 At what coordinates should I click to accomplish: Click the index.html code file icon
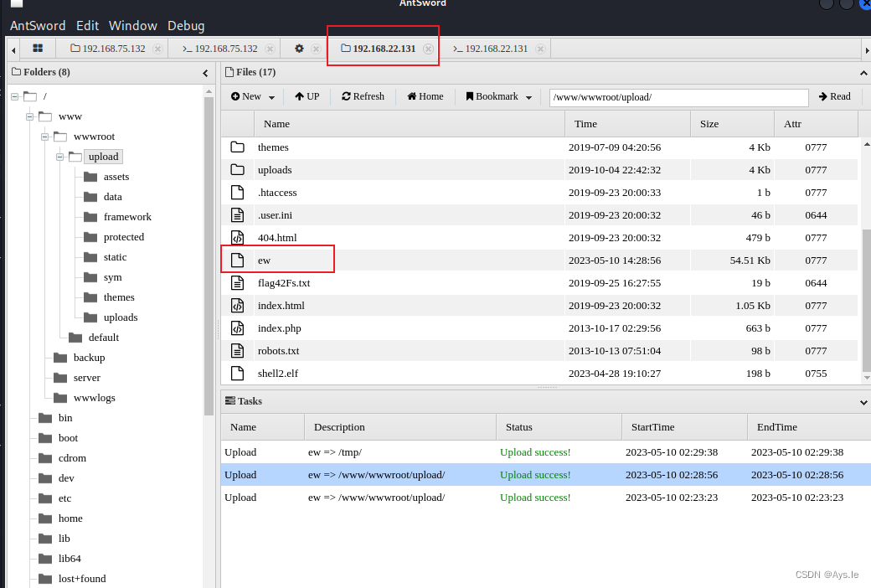(x=237, y=306)
